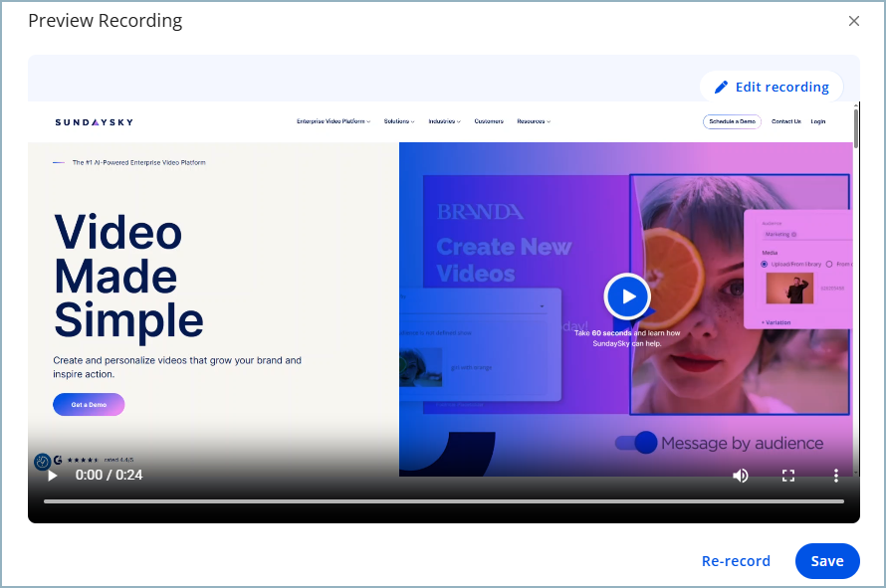Image resolution: width=886 pixels, height=588 pixels.
Task: Click the Marketing audience field
Action: pyautogui.click(x=805, y=235)
